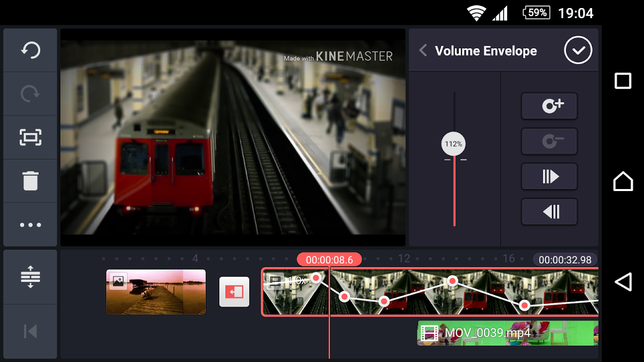
Task: Select the MOV_0039.mp4 layer clip
Action: tap(508, 333)
